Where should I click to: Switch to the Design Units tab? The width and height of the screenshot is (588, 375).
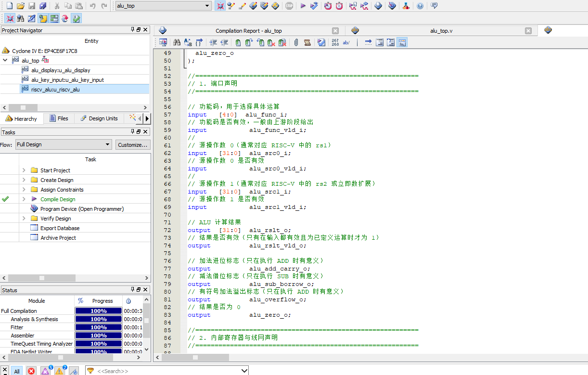99,118
